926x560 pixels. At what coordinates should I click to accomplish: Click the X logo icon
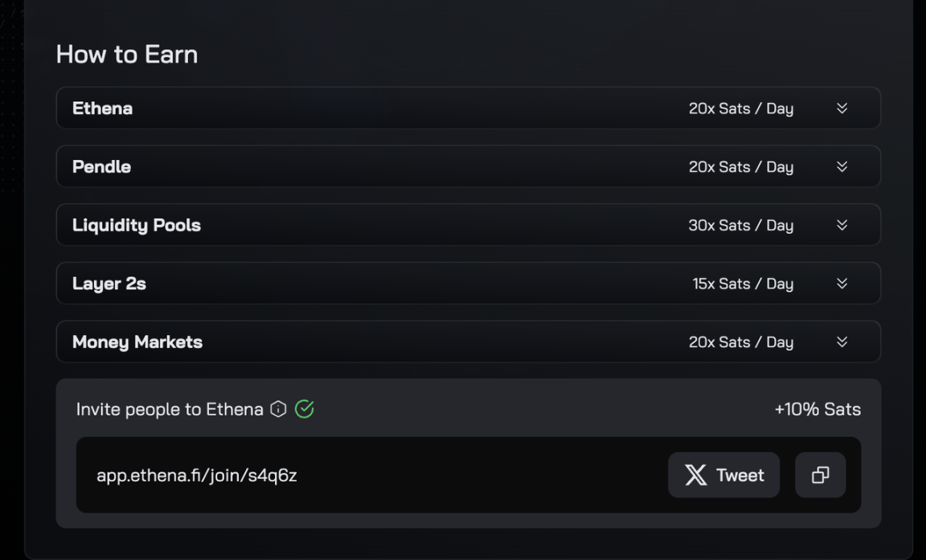tap(695, 475)
